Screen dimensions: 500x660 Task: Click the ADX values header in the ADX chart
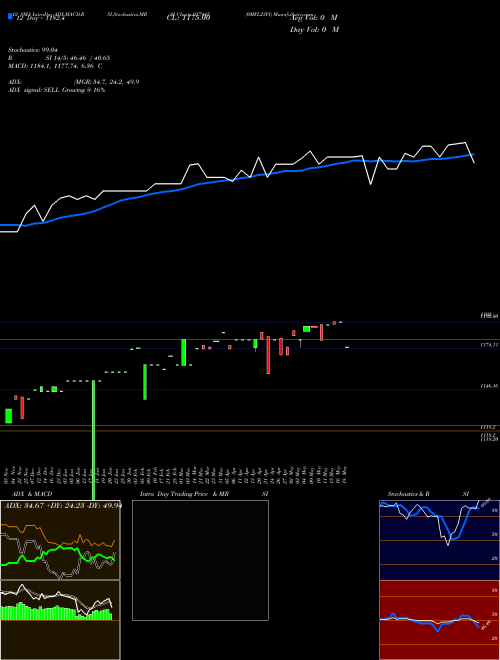click(62, 506)
